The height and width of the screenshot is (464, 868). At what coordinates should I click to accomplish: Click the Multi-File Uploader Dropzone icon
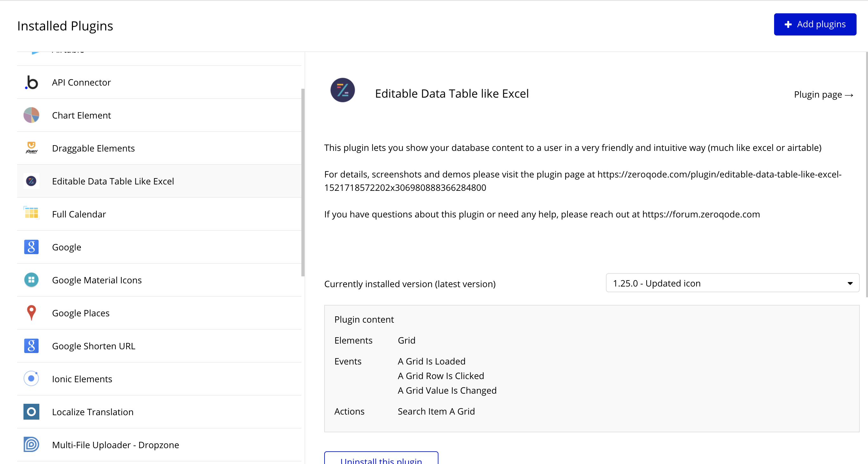(x=31, y=444)
